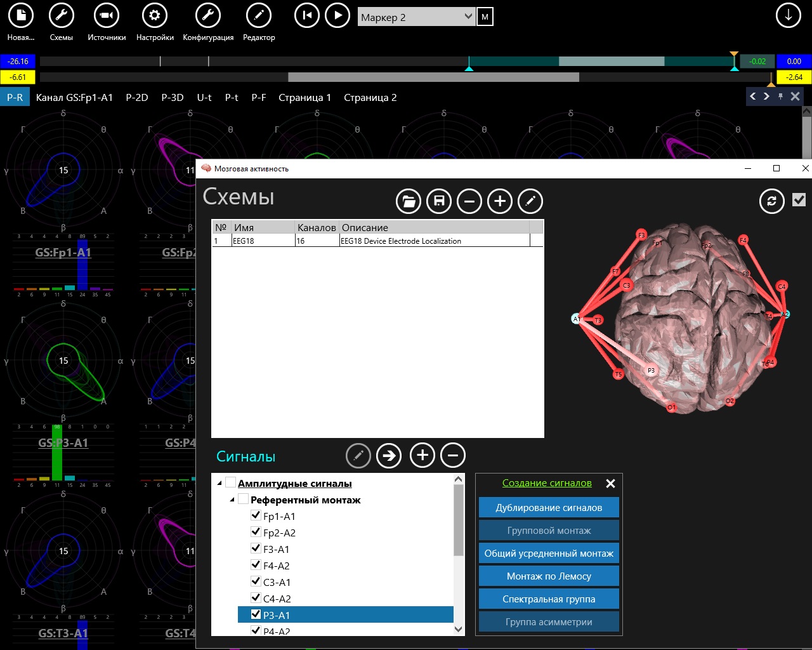Open Конфигурация wrench icon
The height and width of the screenshot is (650, 812).
click(x=208, y=15)
